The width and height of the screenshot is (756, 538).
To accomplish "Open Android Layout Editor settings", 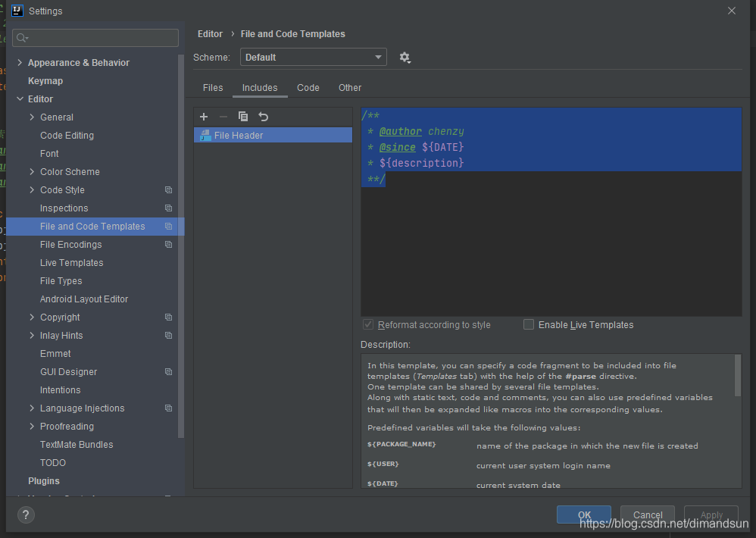I will pos(84,299).
